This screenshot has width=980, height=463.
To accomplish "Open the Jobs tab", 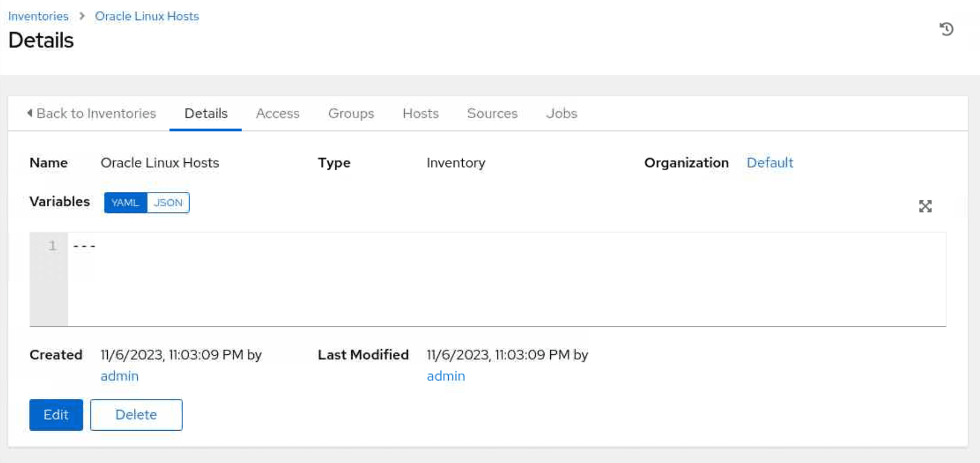I will (561, 113).
